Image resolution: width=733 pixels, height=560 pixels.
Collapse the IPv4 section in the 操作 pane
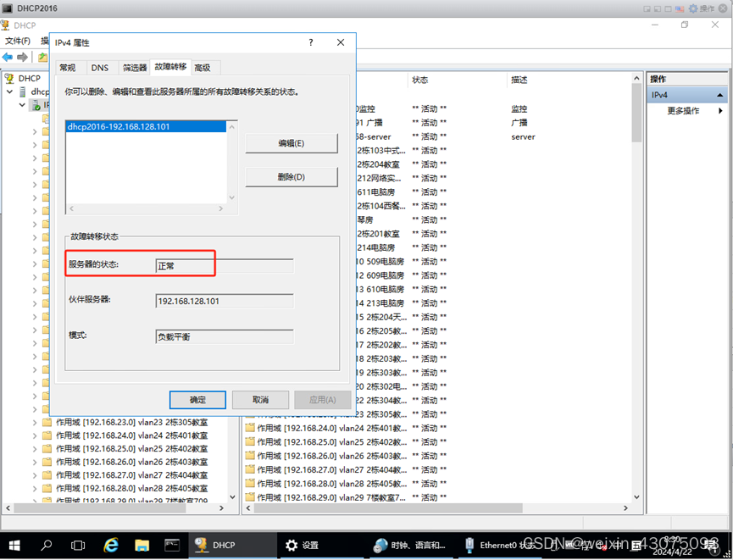click(x=720, y=95)
